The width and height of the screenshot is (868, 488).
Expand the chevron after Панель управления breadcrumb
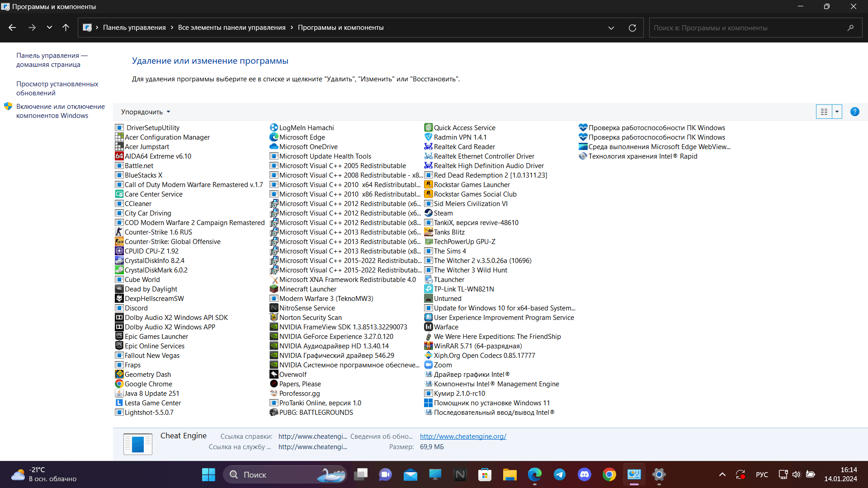click(x=172, y=28)
